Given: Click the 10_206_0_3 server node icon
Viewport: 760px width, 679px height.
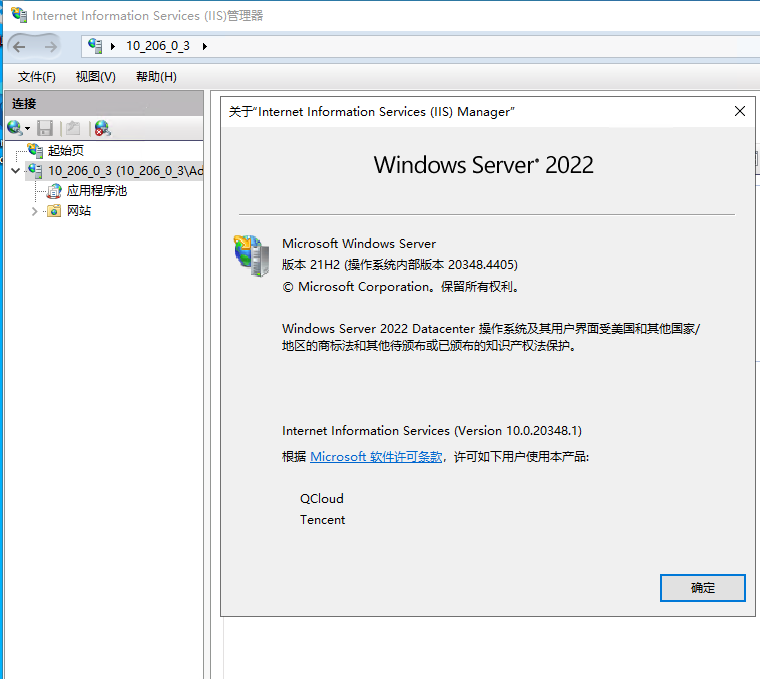Looking at the screenshot, I should coord(35,171).
